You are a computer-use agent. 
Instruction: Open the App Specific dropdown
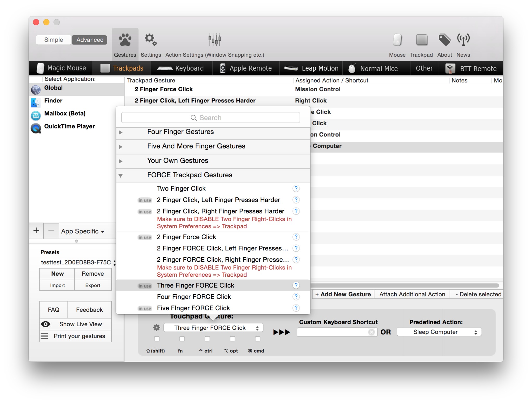83,231
